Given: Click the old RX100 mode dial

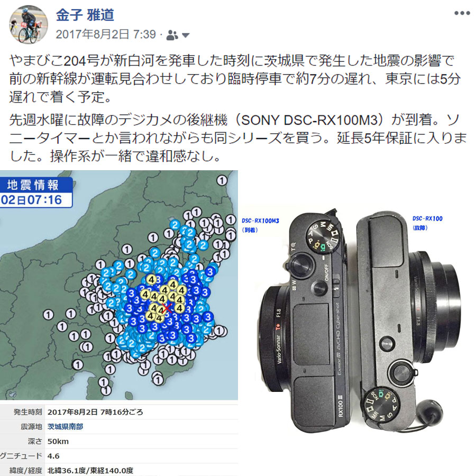Looking at the screenshot, I should coord(381,405).
